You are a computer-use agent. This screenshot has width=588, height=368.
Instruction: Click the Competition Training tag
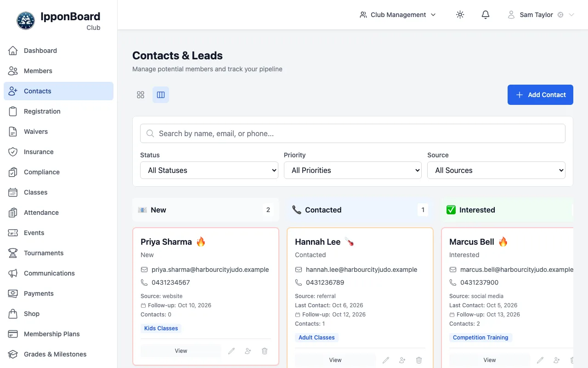pos(481,338)
